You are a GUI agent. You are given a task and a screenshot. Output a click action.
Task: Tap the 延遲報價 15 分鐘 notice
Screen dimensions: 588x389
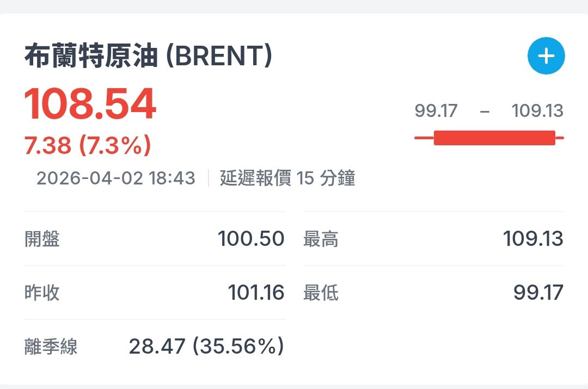tap(287, 178)
